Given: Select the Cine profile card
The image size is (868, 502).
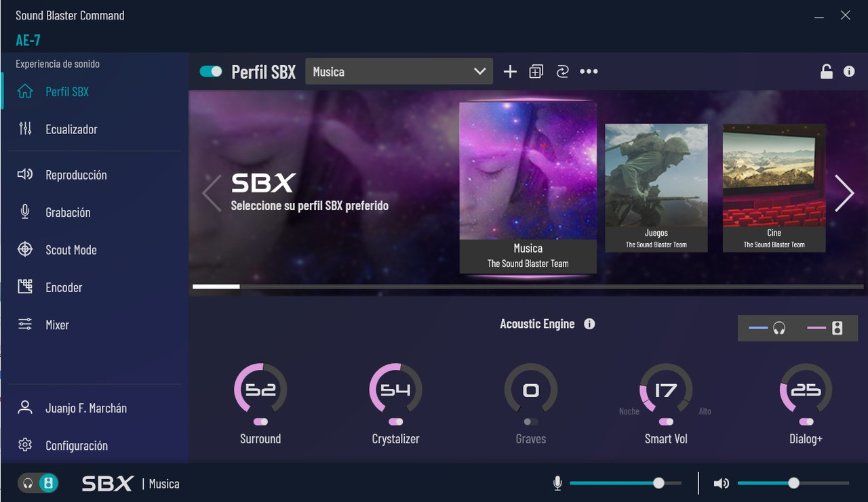Looking at the screenshot, I should tap(774, 188).
